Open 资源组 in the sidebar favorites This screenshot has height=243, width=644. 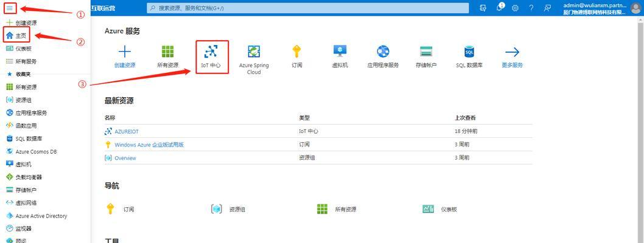[19, 100]
